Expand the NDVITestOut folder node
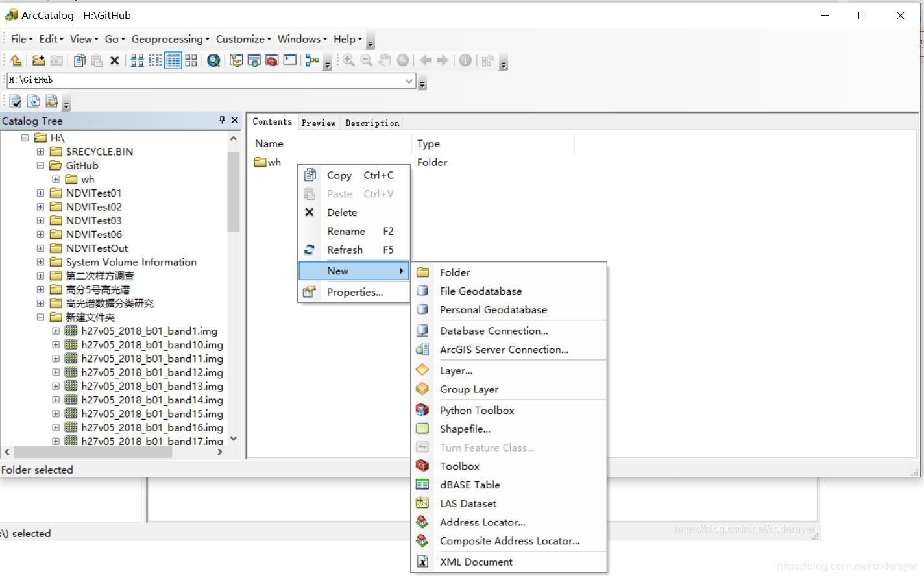Screen dimensions: 924x578 40,248
